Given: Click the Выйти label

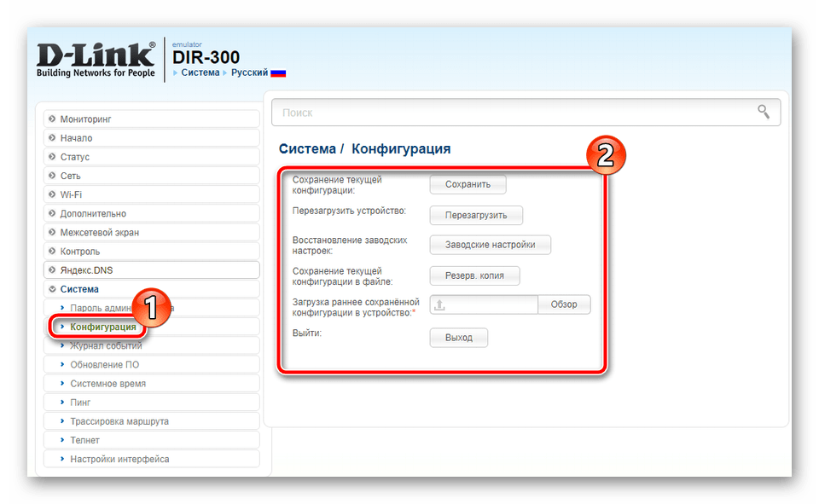Looking at the screenshot, I should pos(307,333).
